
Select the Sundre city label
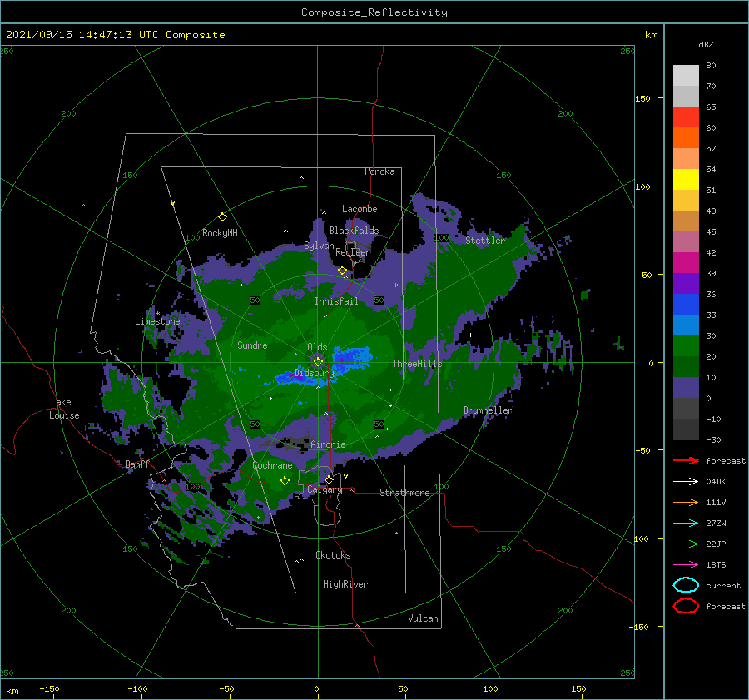(252, 345)
